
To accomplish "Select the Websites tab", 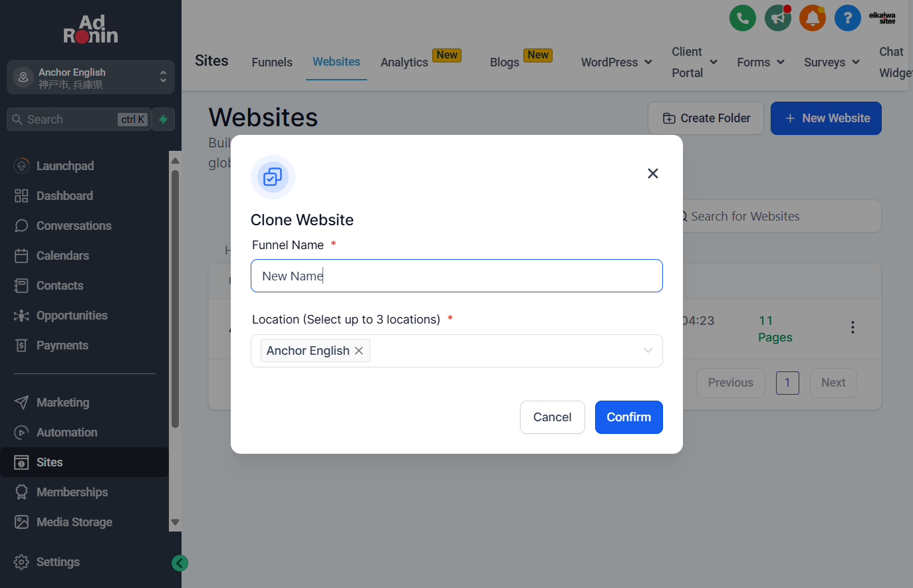I will 336,62.
